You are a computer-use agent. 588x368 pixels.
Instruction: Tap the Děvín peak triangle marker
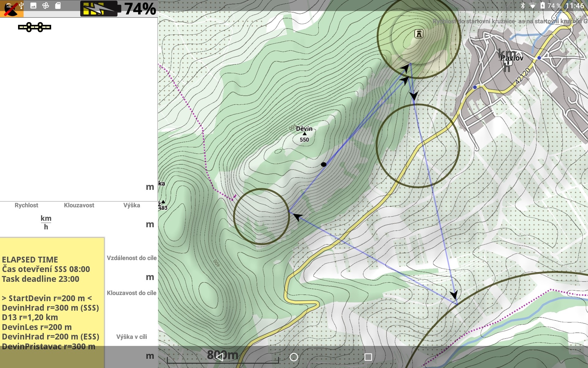point(304,134)
